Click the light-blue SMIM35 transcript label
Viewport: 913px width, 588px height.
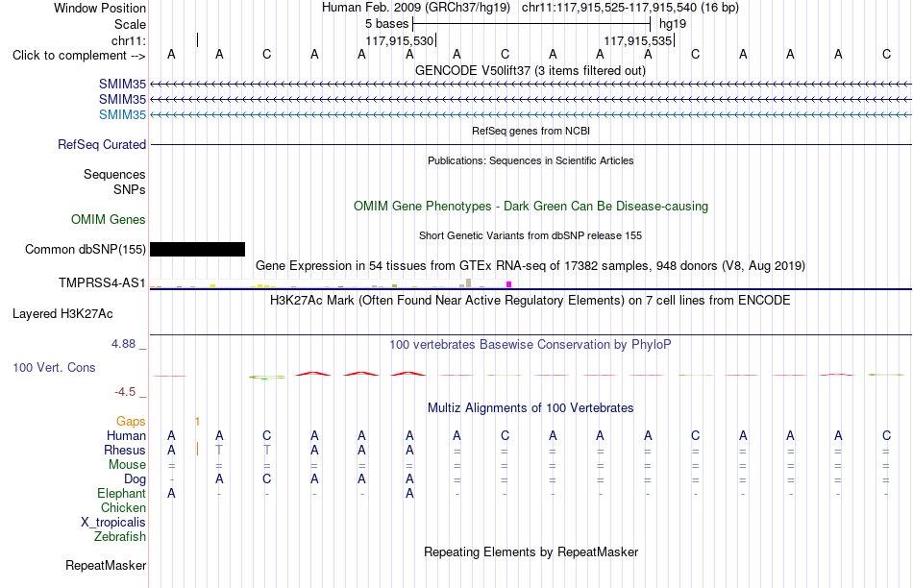tap(122, 114)
